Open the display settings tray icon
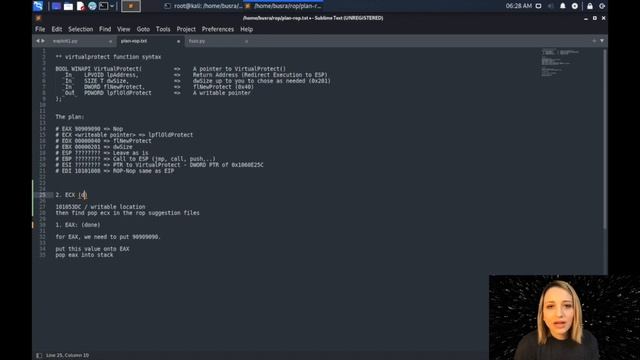640x360 pixels. click(538, 6)
